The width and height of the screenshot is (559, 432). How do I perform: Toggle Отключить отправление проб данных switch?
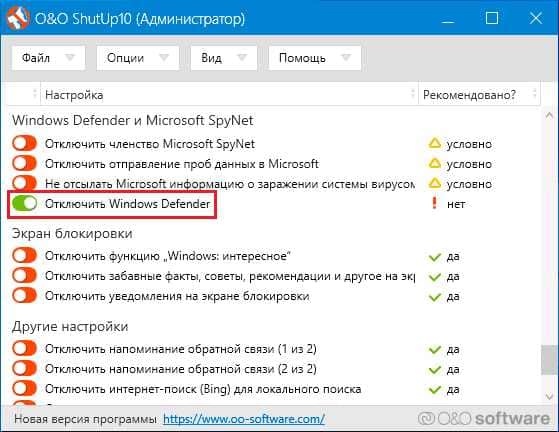tap(24, 164)
